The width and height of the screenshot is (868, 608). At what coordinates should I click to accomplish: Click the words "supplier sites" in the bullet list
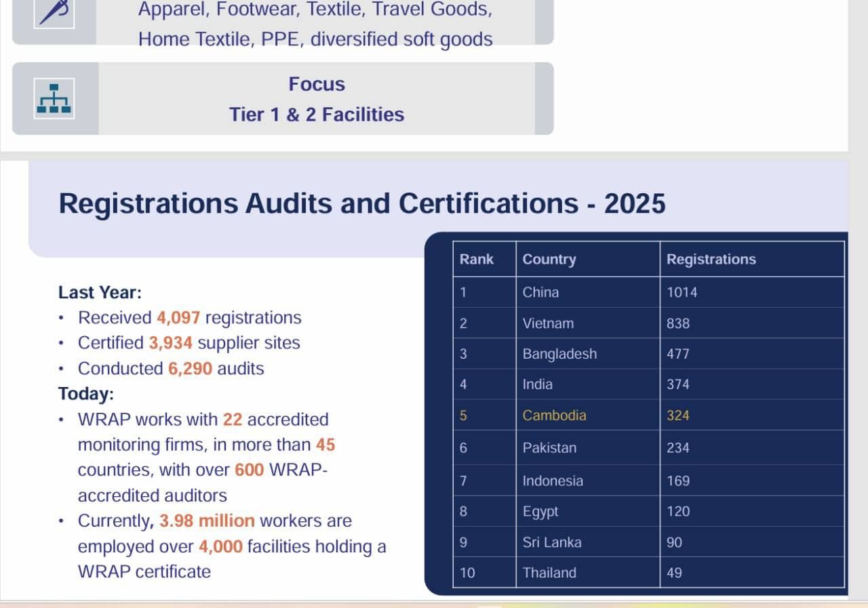coord(249,344)
